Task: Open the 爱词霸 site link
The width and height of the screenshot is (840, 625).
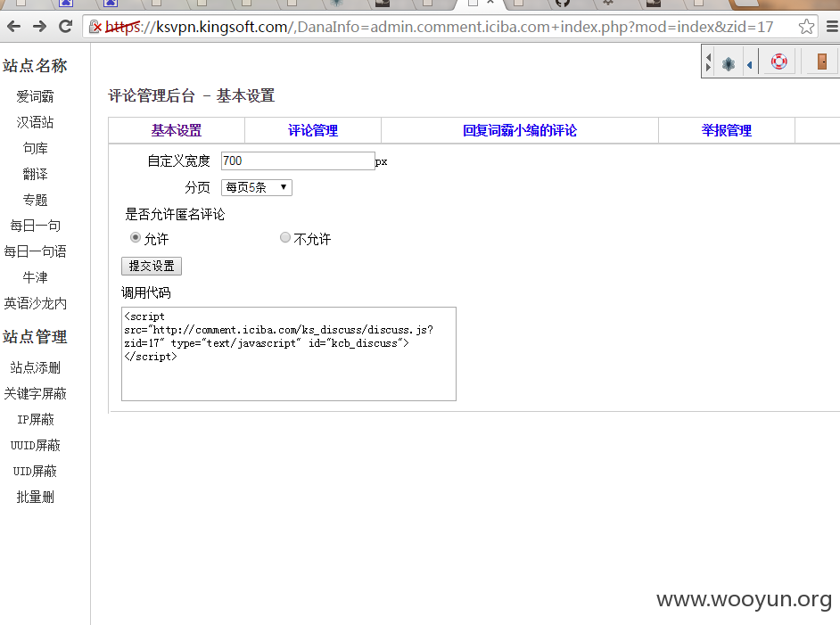Action: tap(36, 96)
